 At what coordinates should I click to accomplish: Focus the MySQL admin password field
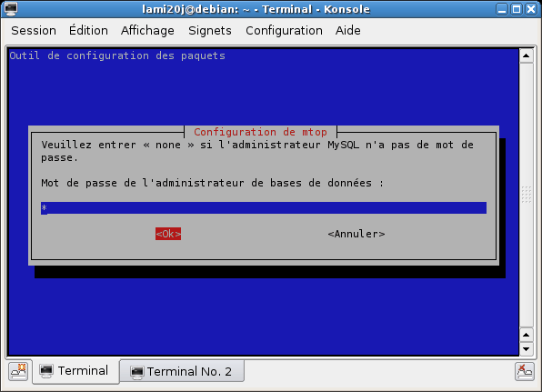264,208
